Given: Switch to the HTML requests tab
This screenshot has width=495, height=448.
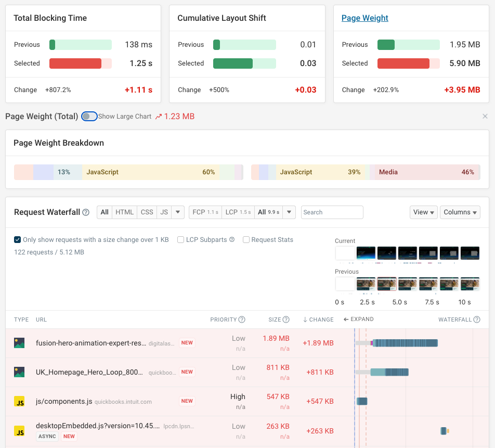Looking at the screenshot, I should tap(124, 212).
